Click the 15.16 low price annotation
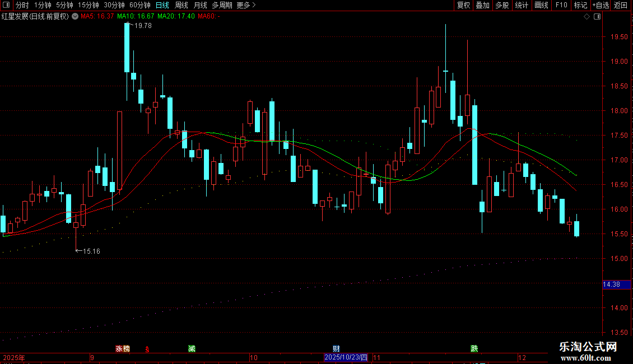 (91, 251)
